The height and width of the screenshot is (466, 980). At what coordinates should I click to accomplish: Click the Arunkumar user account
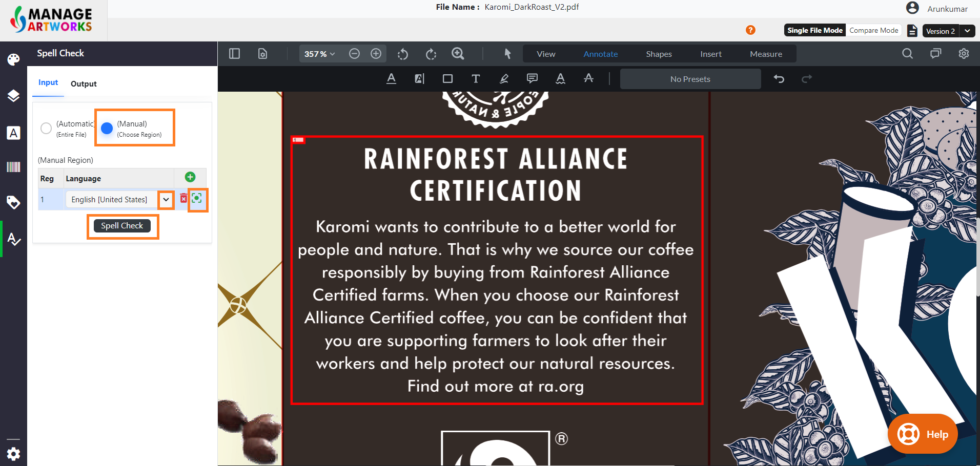tap(937, 8)
